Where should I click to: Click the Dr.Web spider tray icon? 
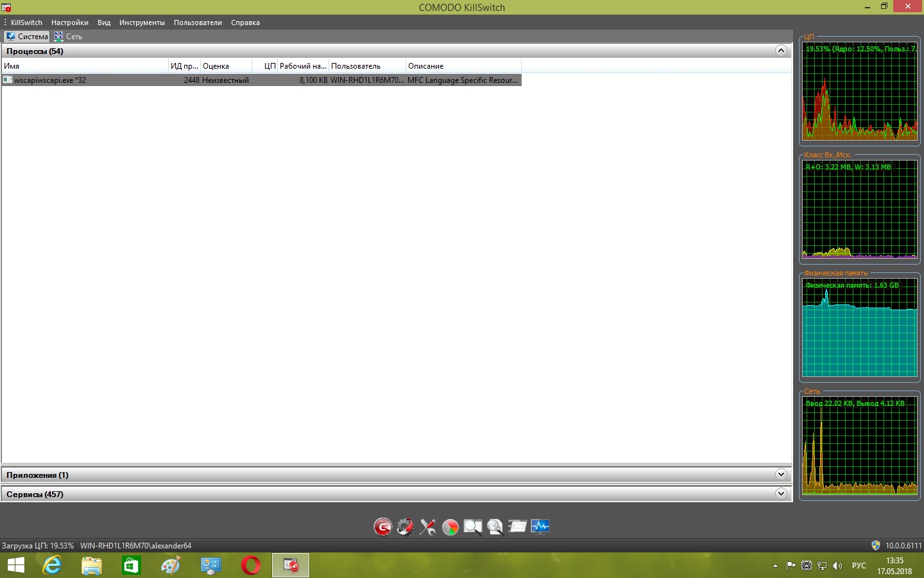click(x=807, y=566)
